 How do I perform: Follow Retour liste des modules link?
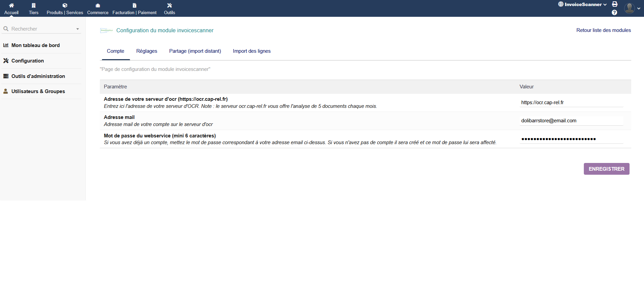point(603,30)
